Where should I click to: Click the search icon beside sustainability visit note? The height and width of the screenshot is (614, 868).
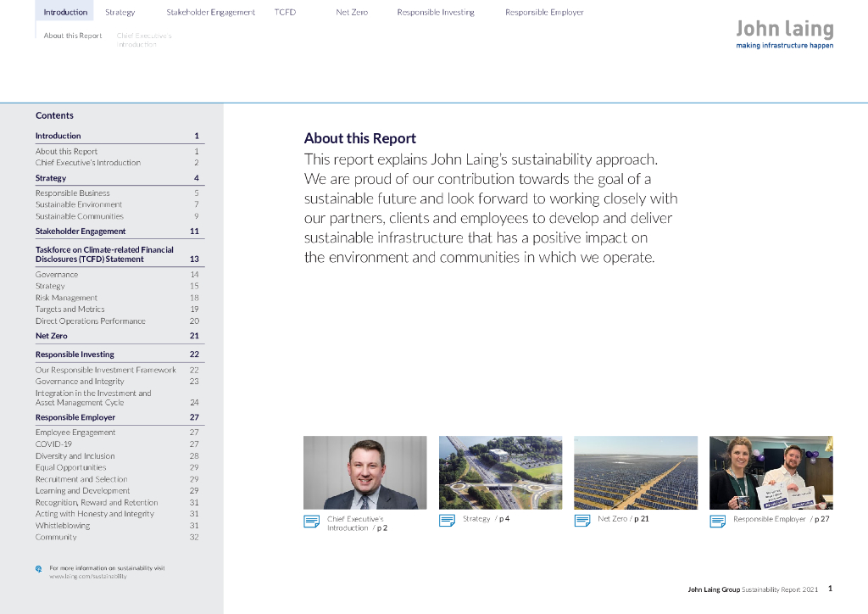pos(39,568)
